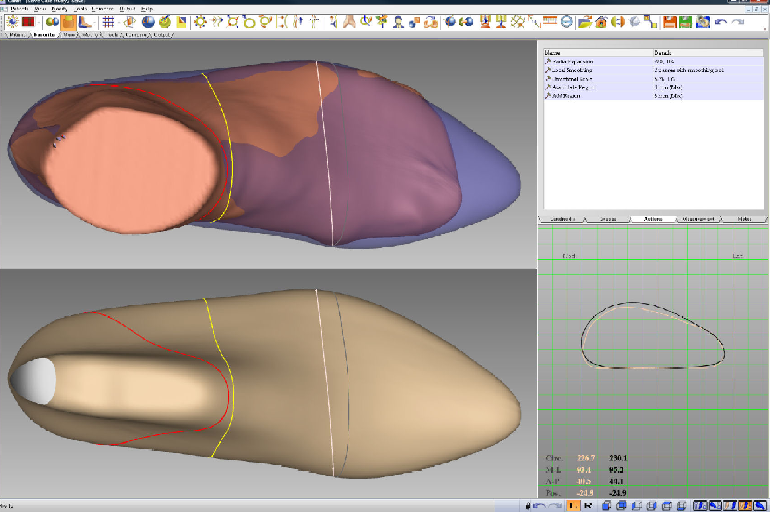Click the blue sphere render icon

[148, 21]
